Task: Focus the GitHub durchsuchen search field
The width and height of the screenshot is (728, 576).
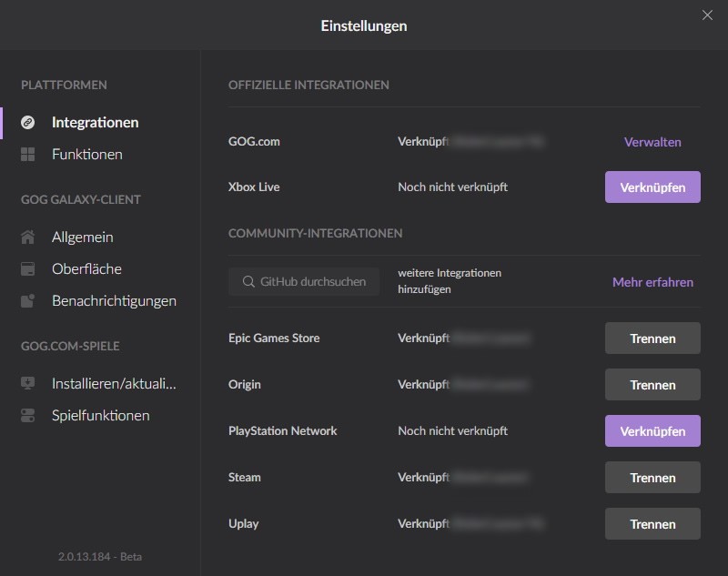Action: 304,282
